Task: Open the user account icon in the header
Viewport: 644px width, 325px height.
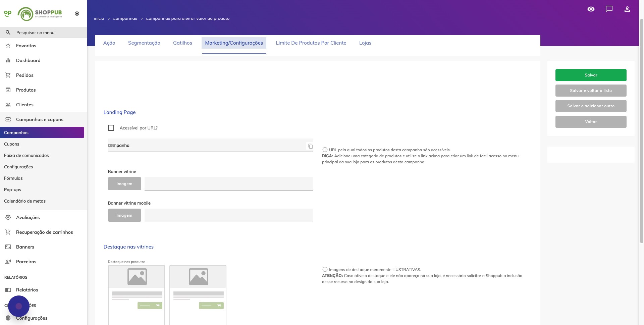Action: click(627, 9)
